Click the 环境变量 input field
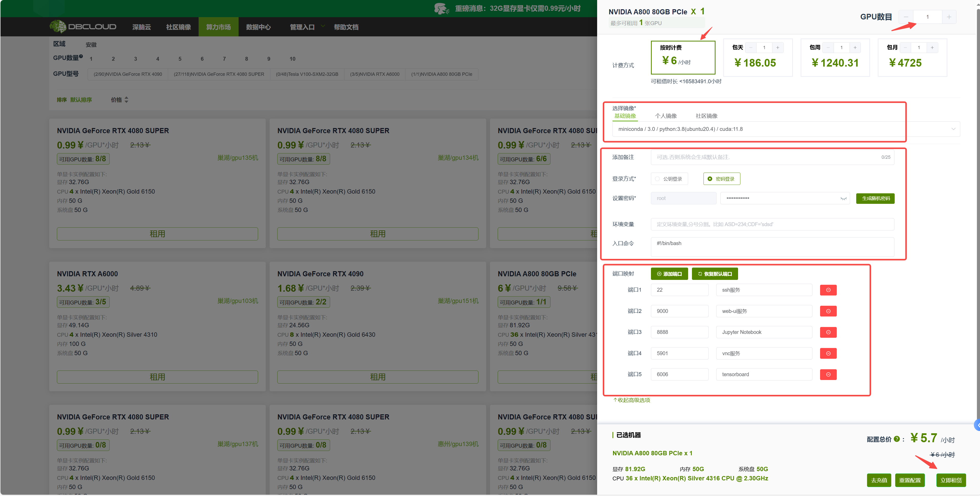The width and height of the screenshot is (980, 496). (772, 224)
